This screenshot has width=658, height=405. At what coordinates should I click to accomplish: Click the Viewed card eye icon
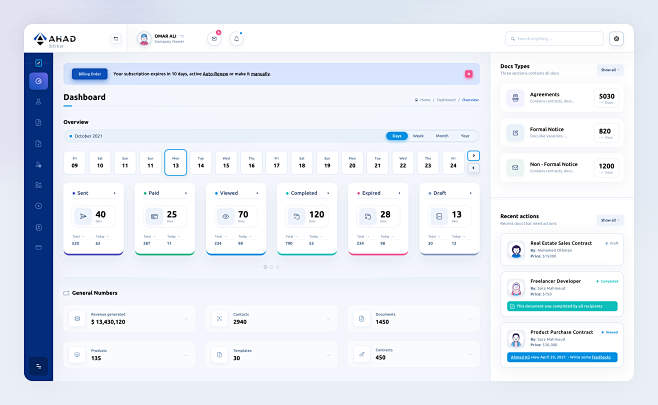tap(226, 215)
